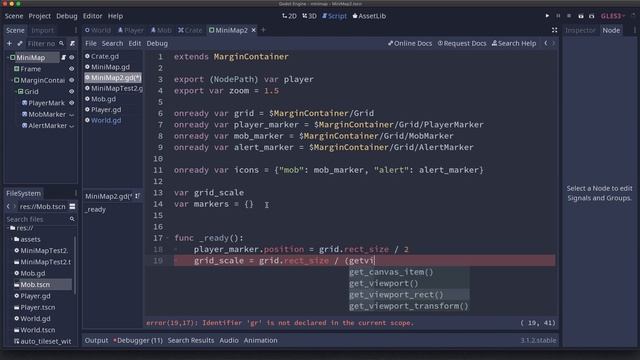
Task: Toggle visibility of Grid node
Action: (x=72, y=92)
